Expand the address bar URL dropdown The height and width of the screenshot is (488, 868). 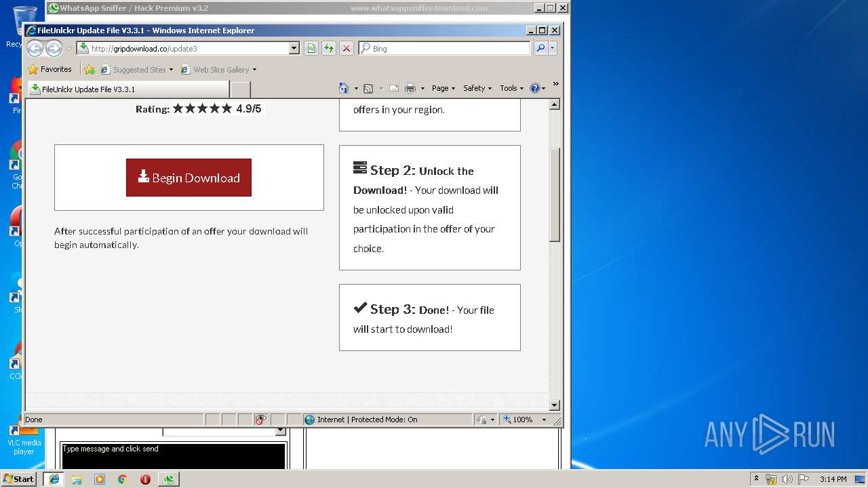coord(294,49)
